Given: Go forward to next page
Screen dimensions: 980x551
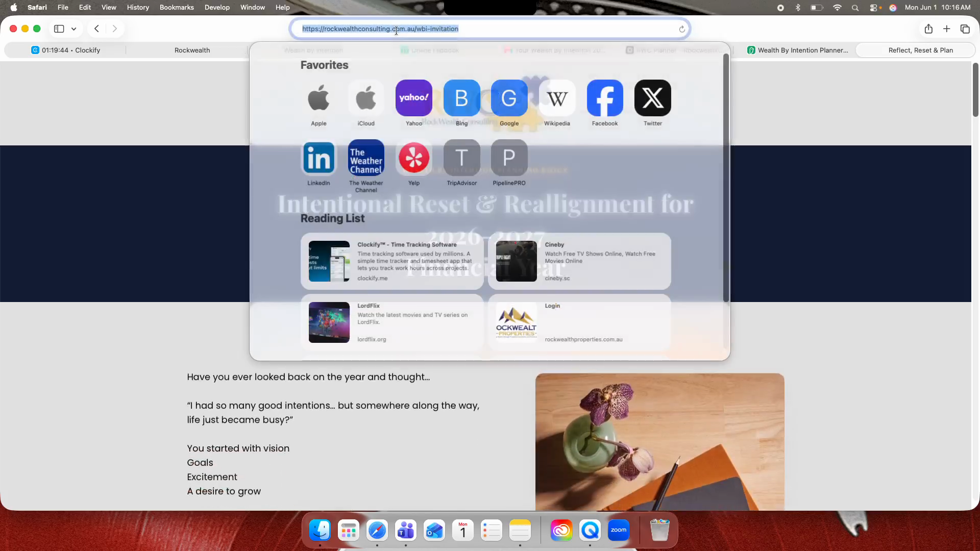Looking at the screenshot, I should [115, 29].
